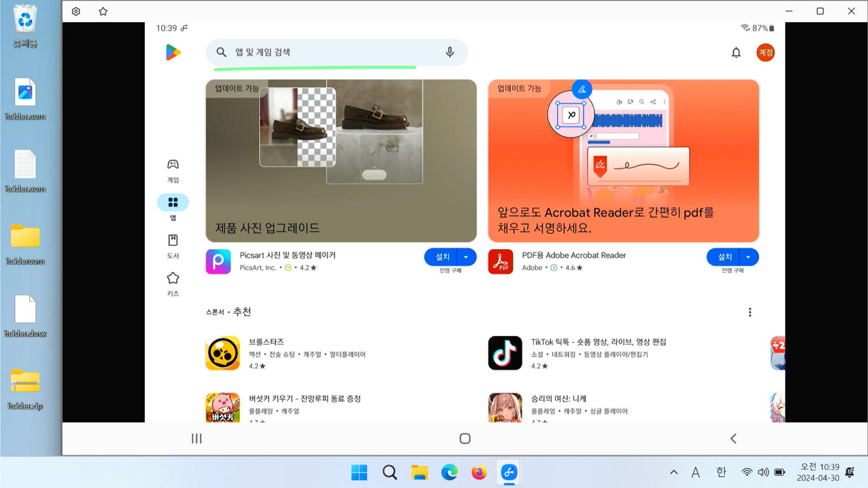The width and height of the screenshot is (868, 488).
Task: Expand install options arrow for Picsart
Action: click(x=466, y=256)
